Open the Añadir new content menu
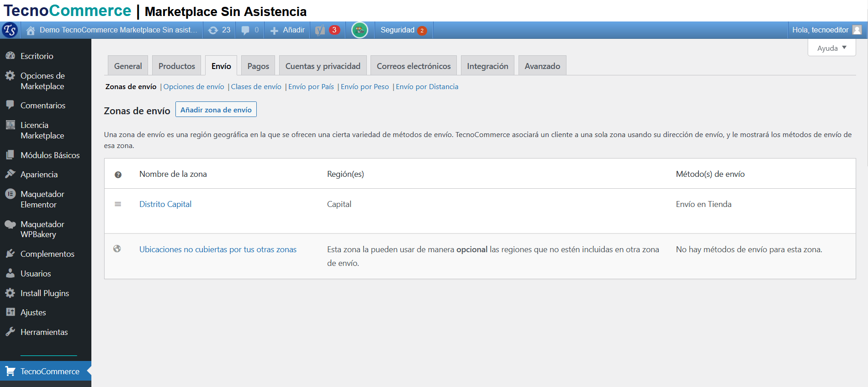 (x=287, y=30)
